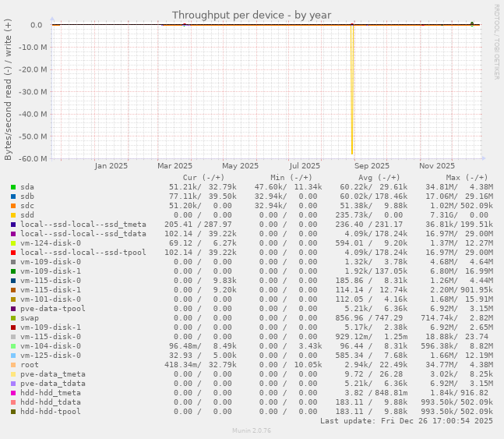Click the 'Mar 2025' x-axis label
The image size is (504, 439).
pyautogui.click(x=174, y=166)
